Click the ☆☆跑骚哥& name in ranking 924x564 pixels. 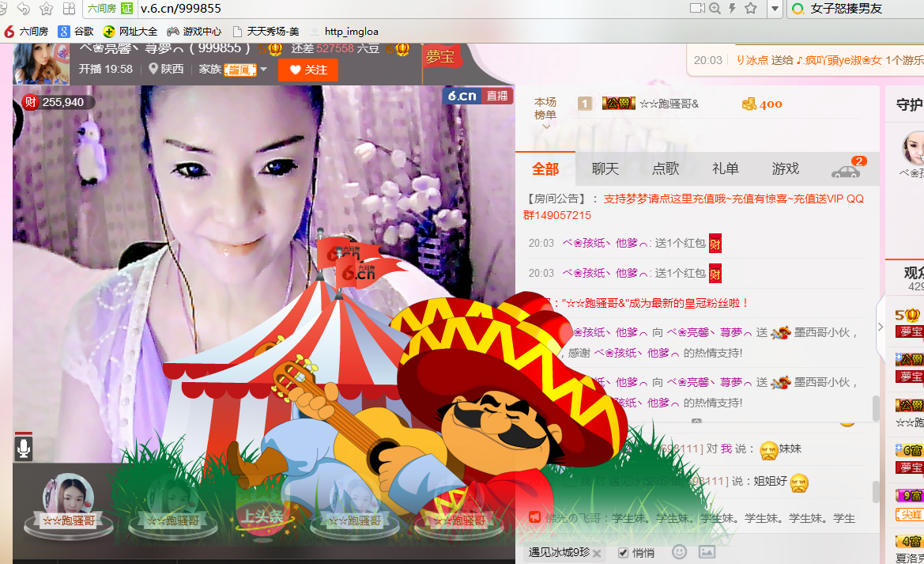point(669,104)
